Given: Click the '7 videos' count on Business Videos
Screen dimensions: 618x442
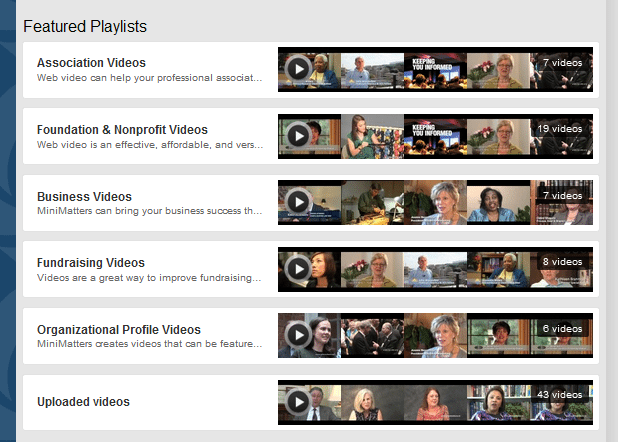Looking at the screenshot, I should point(562,196).
